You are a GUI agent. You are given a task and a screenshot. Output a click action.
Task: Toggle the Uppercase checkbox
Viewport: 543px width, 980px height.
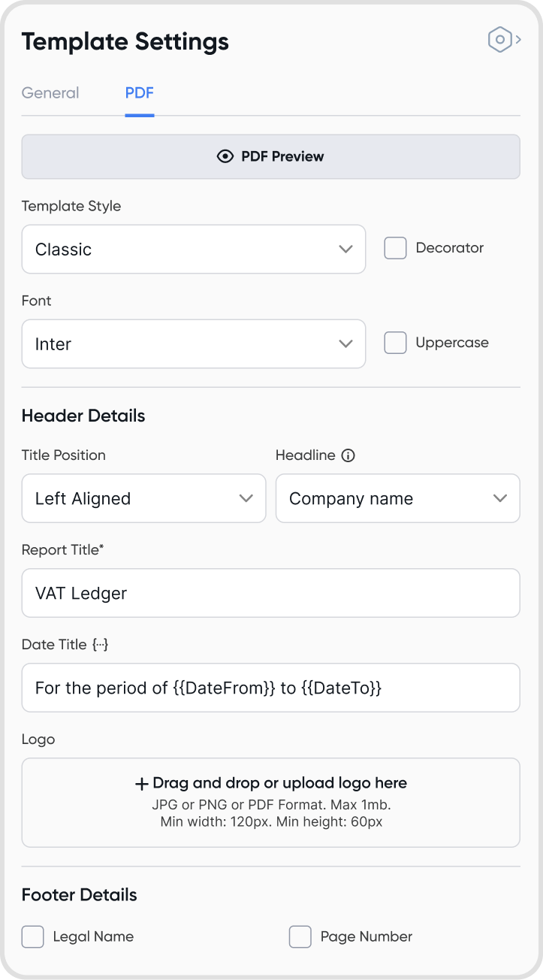[x=396, y=343]
